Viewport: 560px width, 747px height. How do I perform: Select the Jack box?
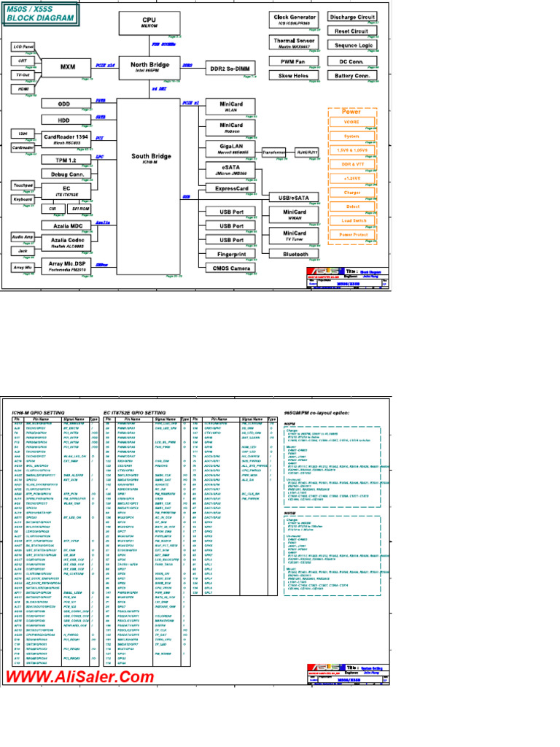click(23, 251)
